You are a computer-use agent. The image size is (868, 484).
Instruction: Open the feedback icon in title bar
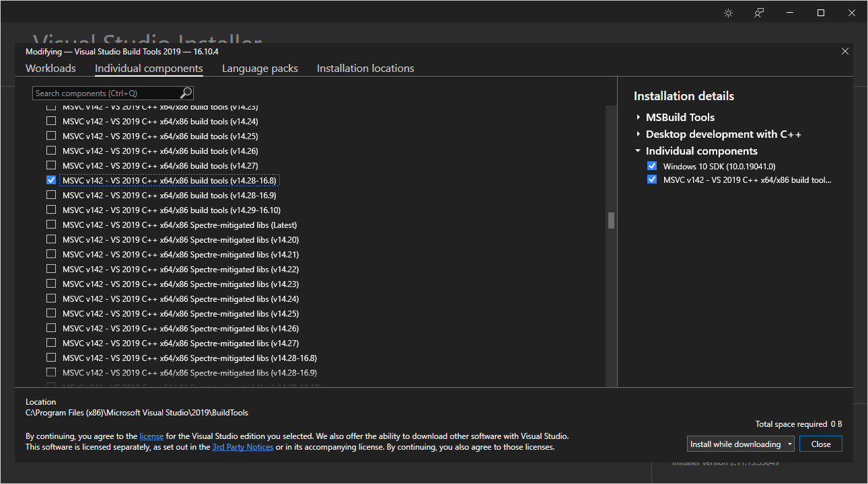click(759, 13)
